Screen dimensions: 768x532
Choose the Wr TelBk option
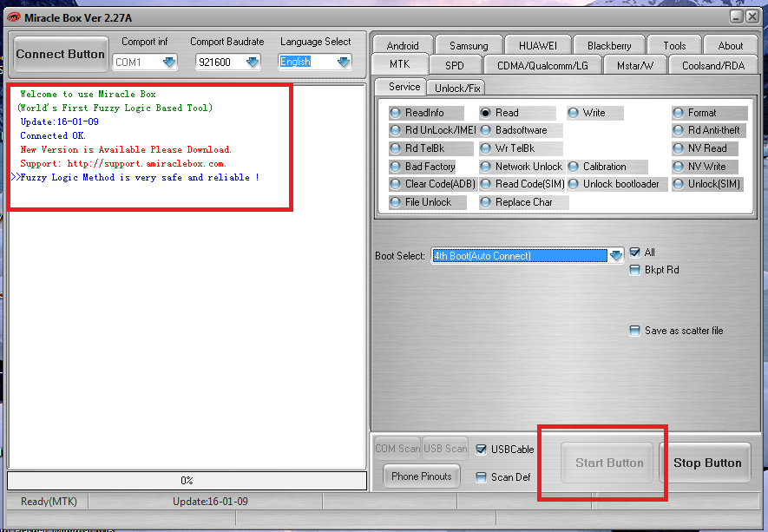point(485,148)
